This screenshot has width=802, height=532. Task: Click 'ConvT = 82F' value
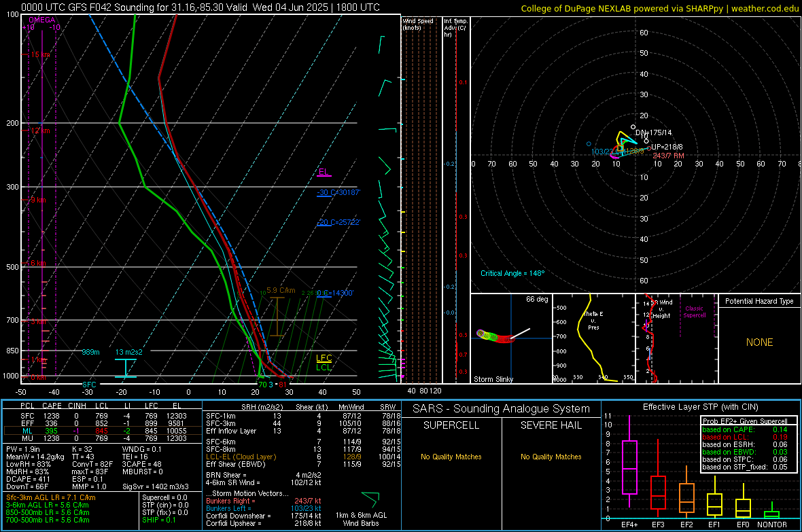pos(92,464)
